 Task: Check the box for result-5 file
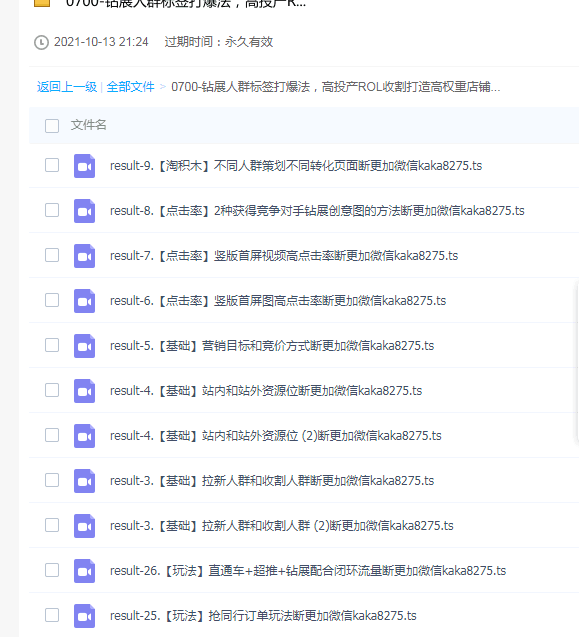pyautogui.click(x=52, y=345)
